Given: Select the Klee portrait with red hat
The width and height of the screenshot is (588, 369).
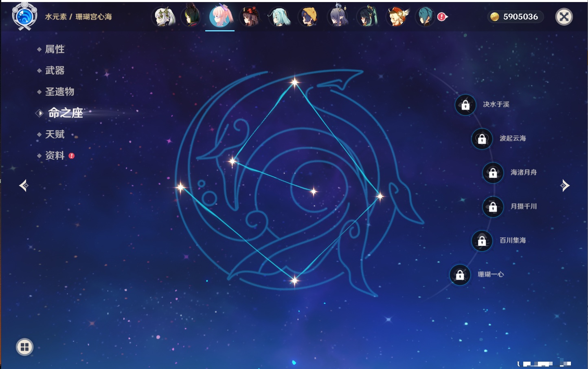Looking at the screenshot, I should coord(397,17).
